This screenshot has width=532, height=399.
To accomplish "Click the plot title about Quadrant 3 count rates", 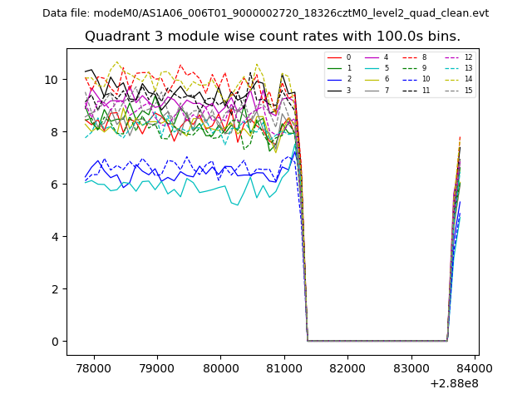I will 272,37.
